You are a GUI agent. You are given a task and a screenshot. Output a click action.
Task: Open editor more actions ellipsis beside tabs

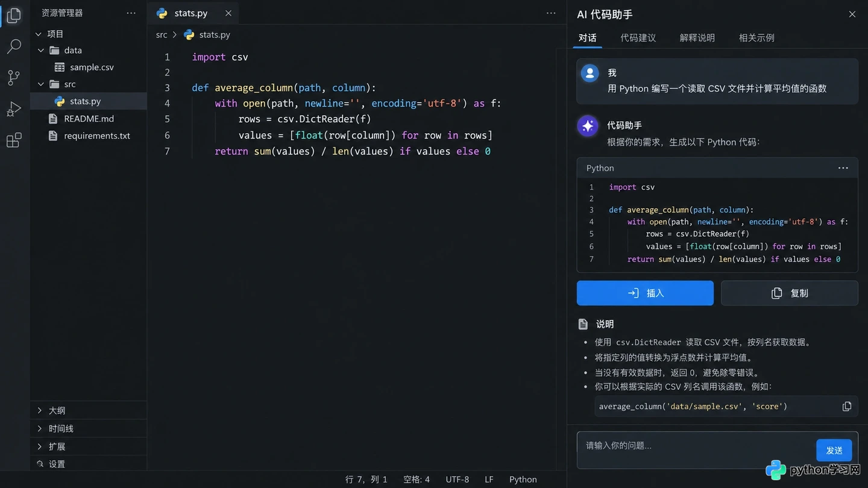(x=551, y=13)
